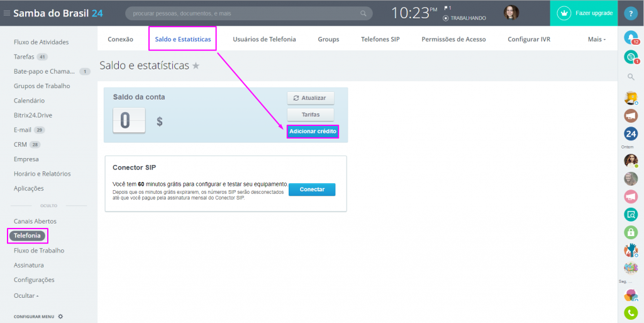Click the green phone dialer icon
This screenshot has height=323, width=644.
tap(631, 313)
